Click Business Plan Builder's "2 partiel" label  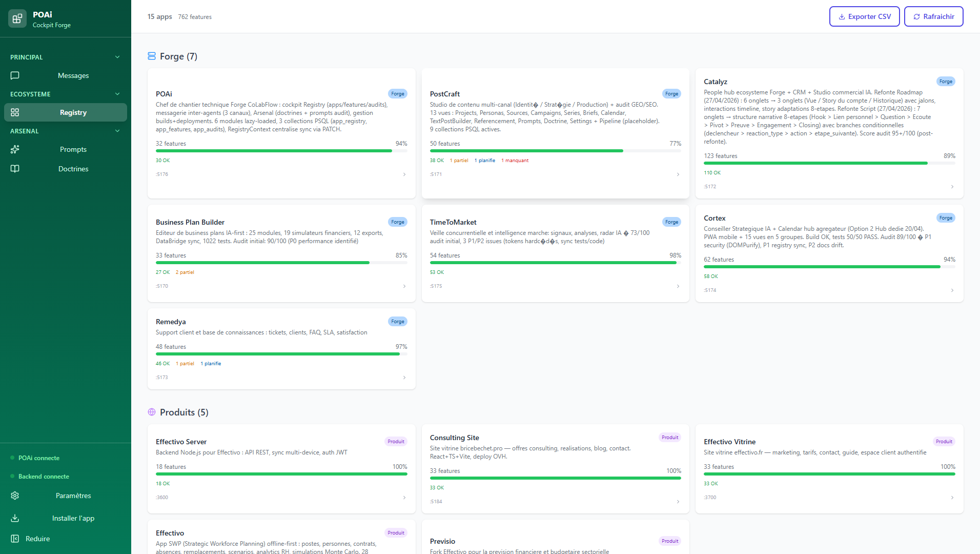[185, 272]
